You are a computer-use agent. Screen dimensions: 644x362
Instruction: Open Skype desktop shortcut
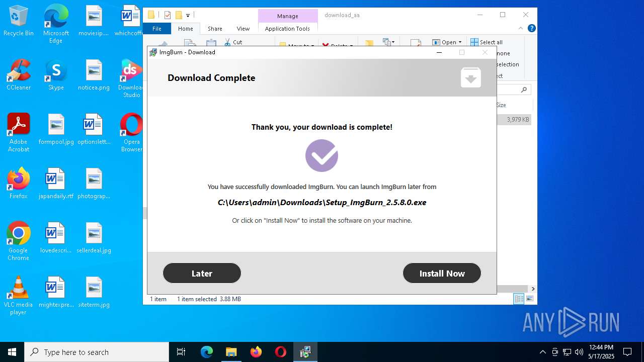coord(56,75)
